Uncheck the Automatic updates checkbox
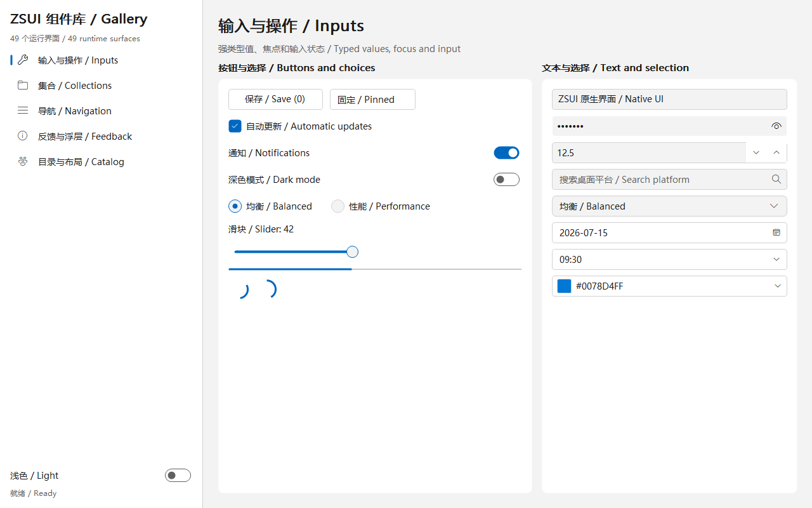Viewport: 812px width, 508px height. pyautogui.click(x=235, y=126)
